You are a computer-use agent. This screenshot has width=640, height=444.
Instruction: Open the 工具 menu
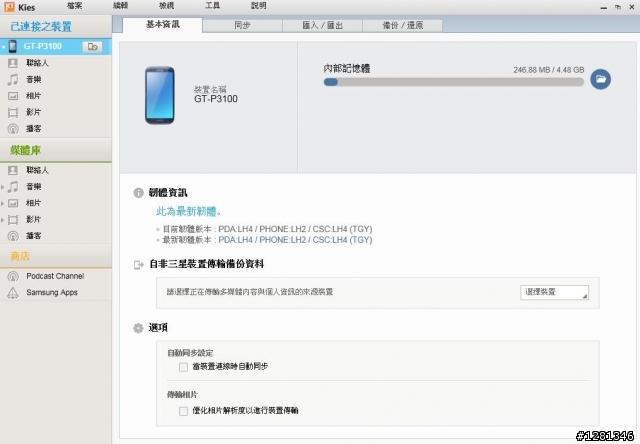[x=212, y=6]
